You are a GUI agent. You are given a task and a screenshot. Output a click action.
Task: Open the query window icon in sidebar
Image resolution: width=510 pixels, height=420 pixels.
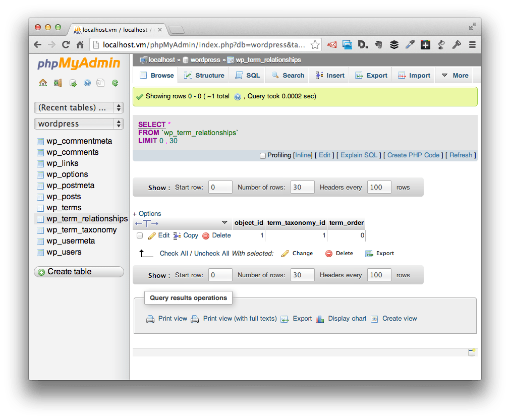[x=72, y=83]
